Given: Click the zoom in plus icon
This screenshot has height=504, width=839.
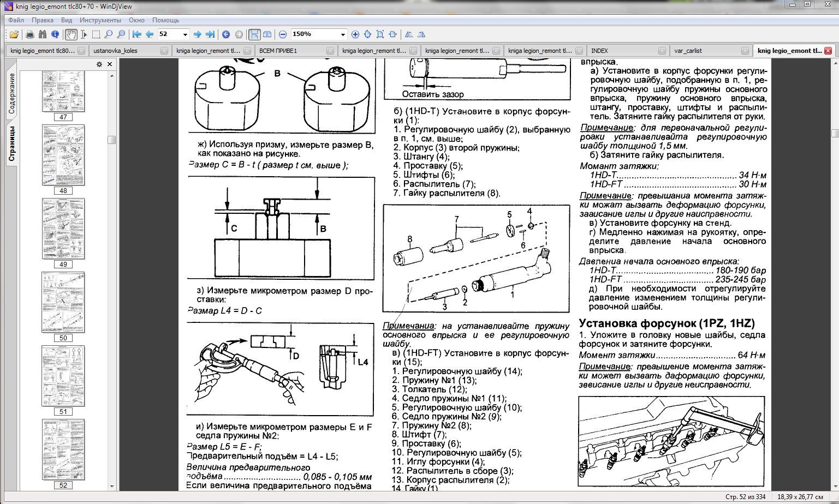Looking at the screenshot, I should (x=355, y=34).
